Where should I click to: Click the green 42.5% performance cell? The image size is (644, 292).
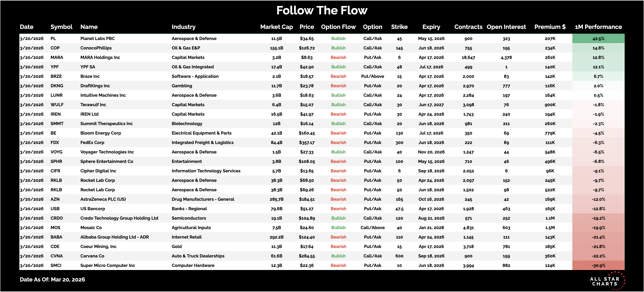pos(598,39)
